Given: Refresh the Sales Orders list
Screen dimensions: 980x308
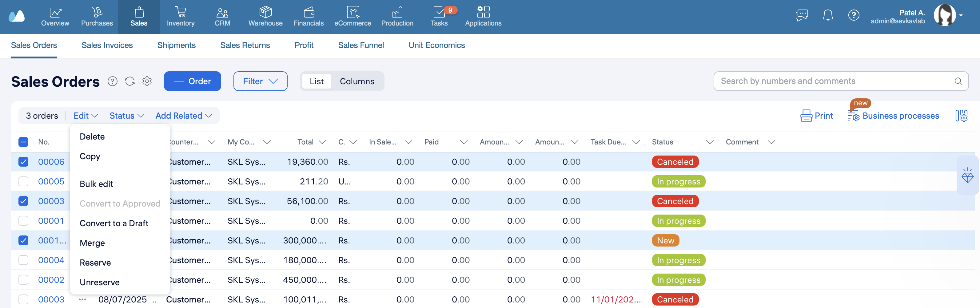Looking at the screenshot, I should [130, 81].
